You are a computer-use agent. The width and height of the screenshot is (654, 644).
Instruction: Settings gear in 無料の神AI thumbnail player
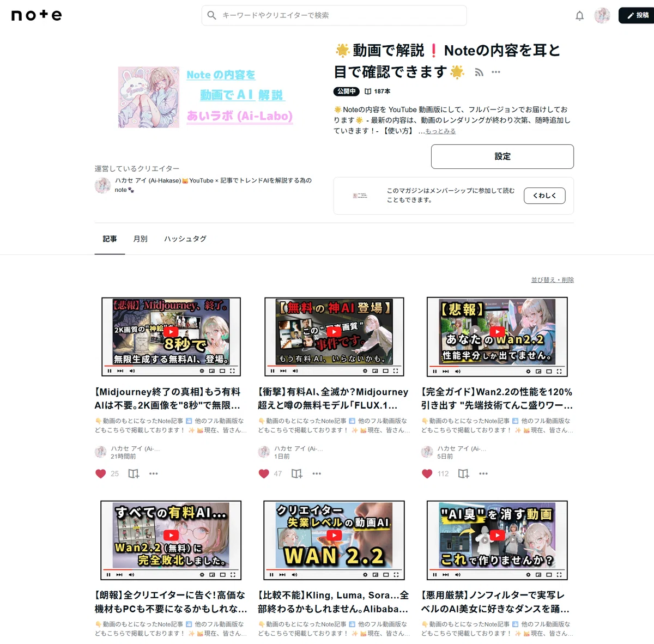[x=365, y=371]
